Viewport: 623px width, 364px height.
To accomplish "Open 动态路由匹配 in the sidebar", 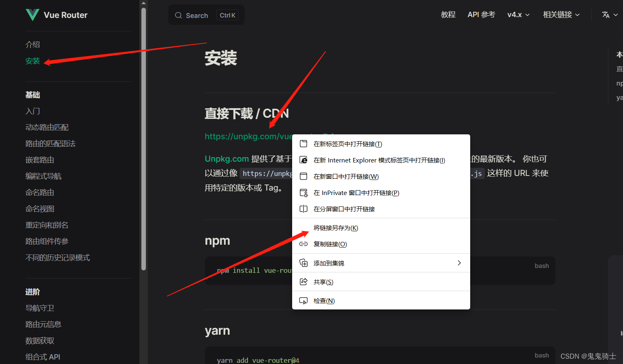I will pos(47,127).
